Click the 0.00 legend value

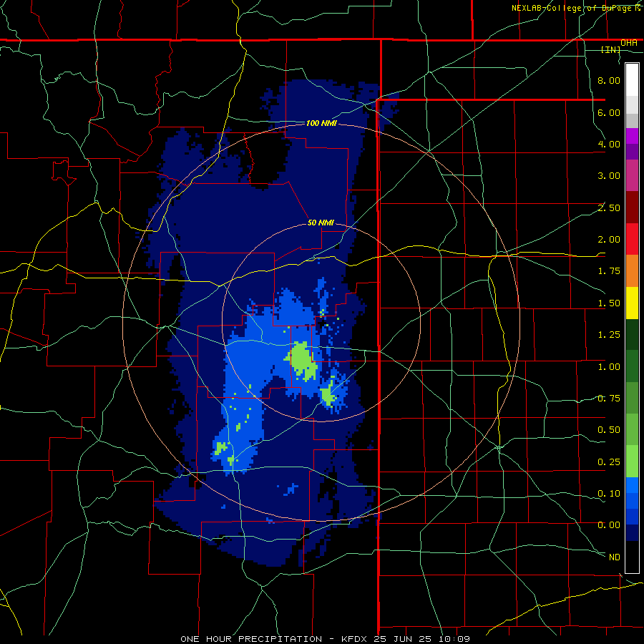(609, 525)
